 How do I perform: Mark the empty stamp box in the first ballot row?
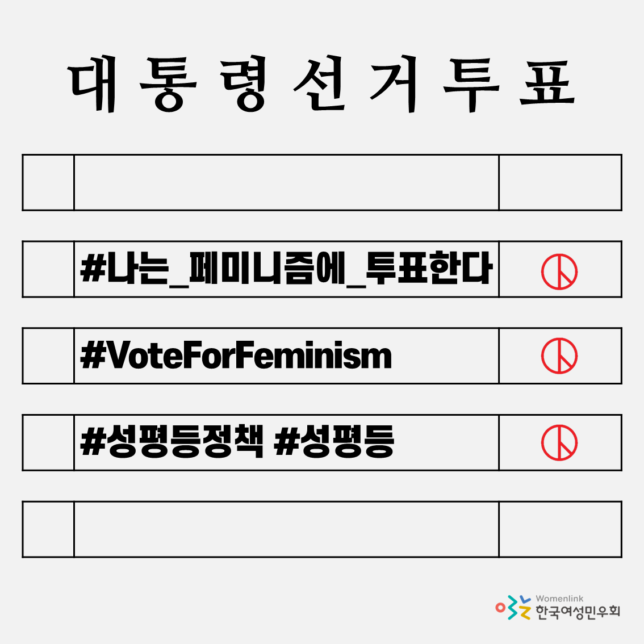pyautogui.click(x=560, y=182)
